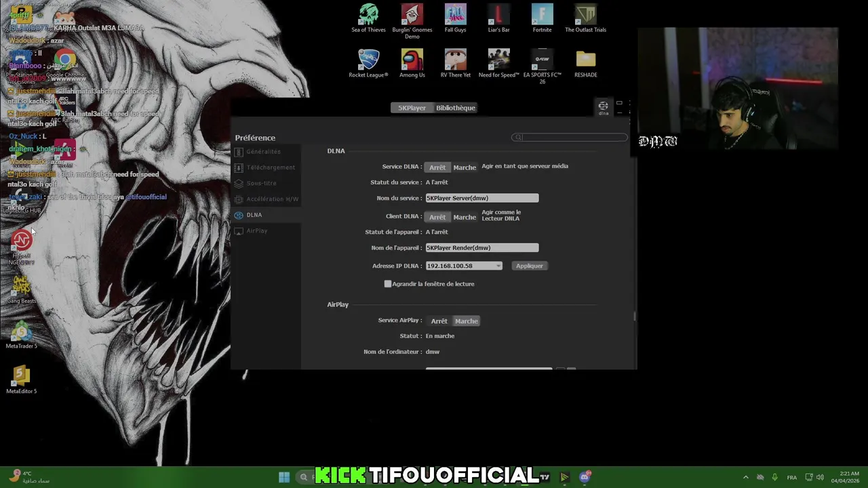Launch HyperX NGENUITY desktop icon

pos(22,247)
